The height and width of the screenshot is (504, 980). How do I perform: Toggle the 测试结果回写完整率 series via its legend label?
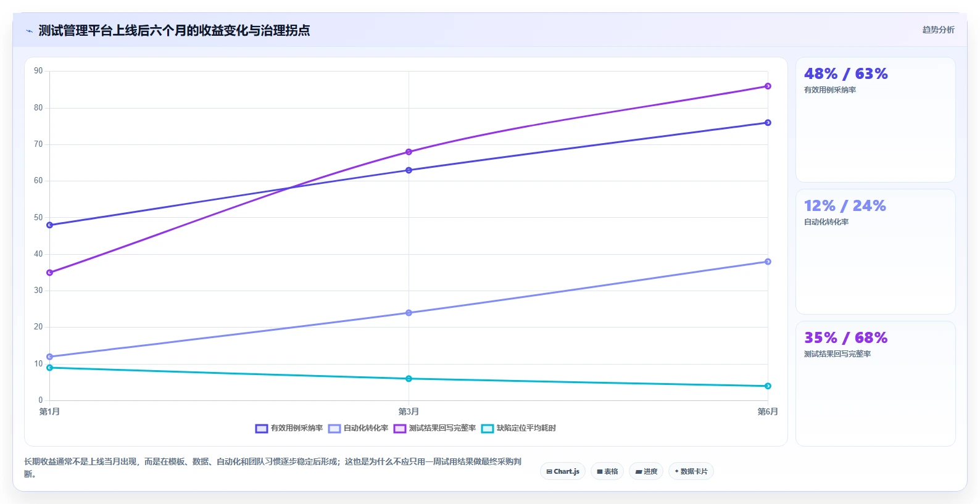(x=442, y=428)
